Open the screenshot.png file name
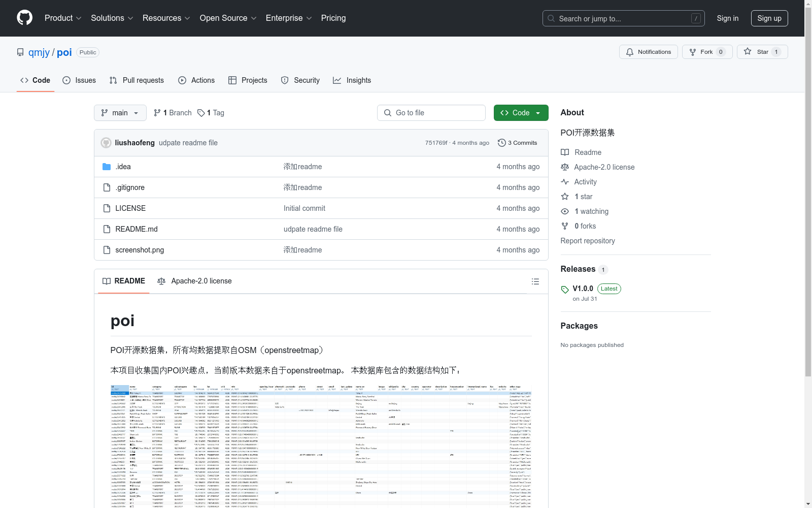Screen dimensions: 812x508 [140, 250]
